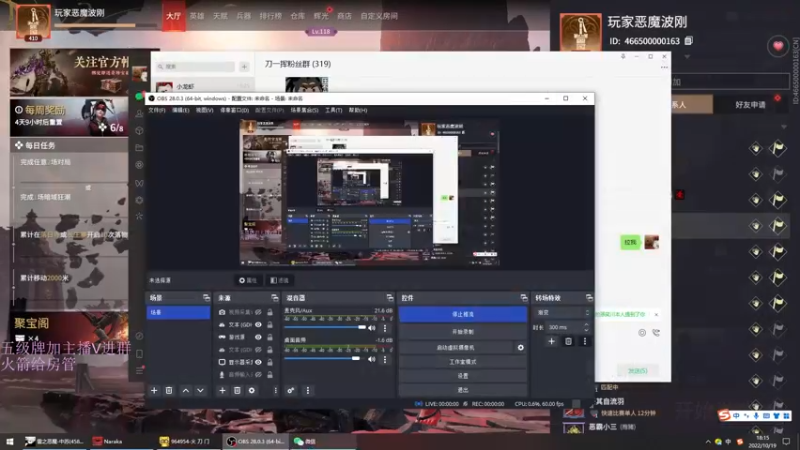Click the plus button beside WeChat search

[244, 66]
